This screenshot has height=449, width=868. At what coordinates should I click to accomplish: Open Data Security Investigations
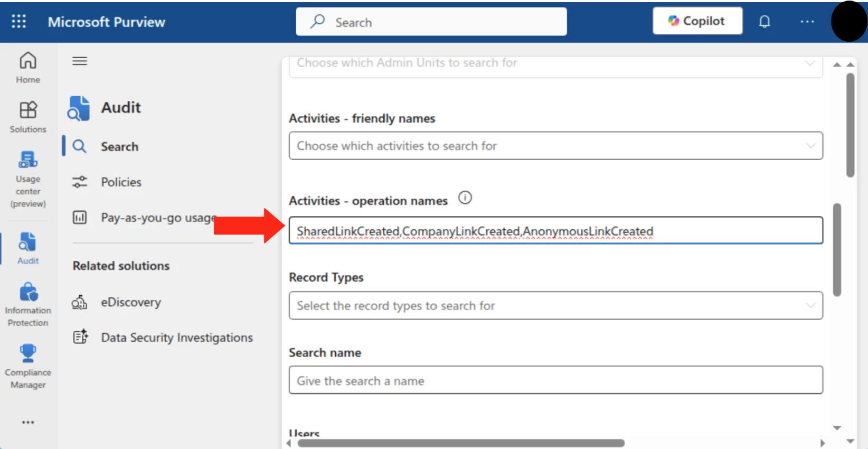point(177,338)
